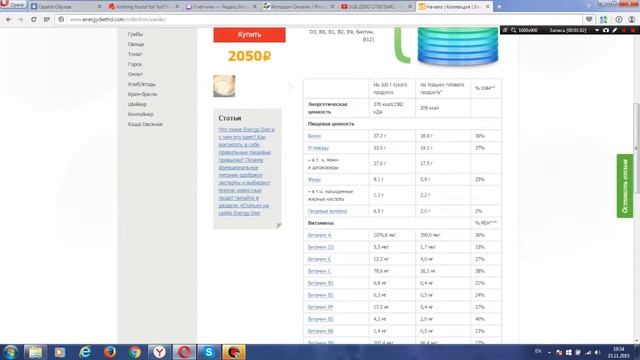Click the Белки link in the table
This screenshot has height=360, width=640.
coord(314,136)
